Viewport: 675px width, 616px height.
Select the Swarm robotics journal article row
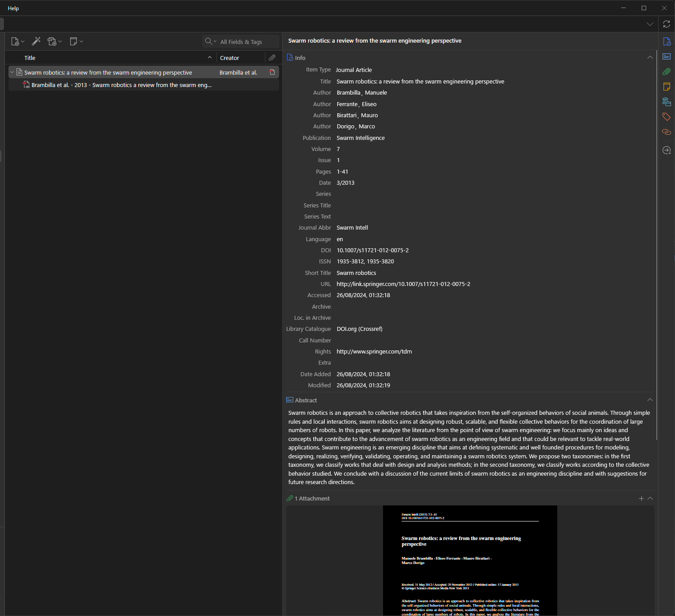pyautogui.click(x=144, y=72)
